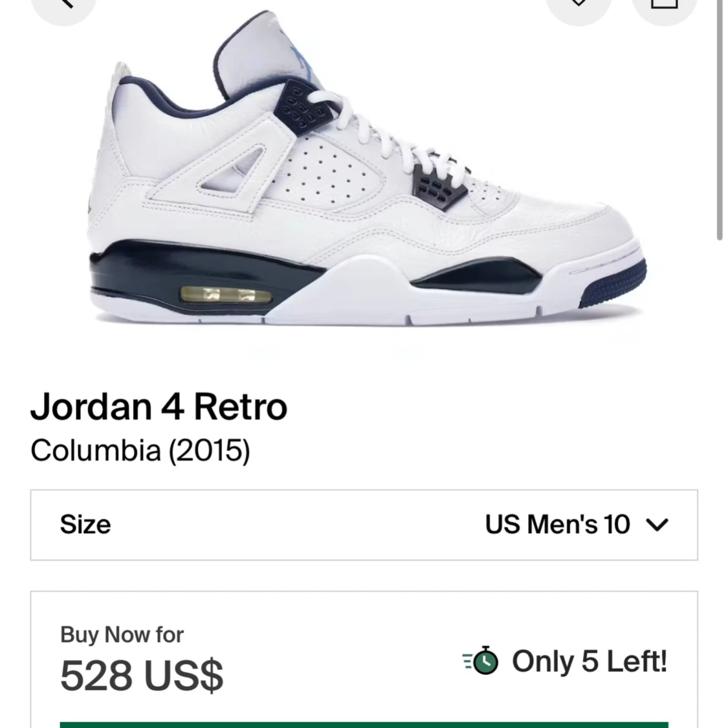Tap inside the Size selection box
This screenshot has height=728, width=728.
[x=364, y=525]
